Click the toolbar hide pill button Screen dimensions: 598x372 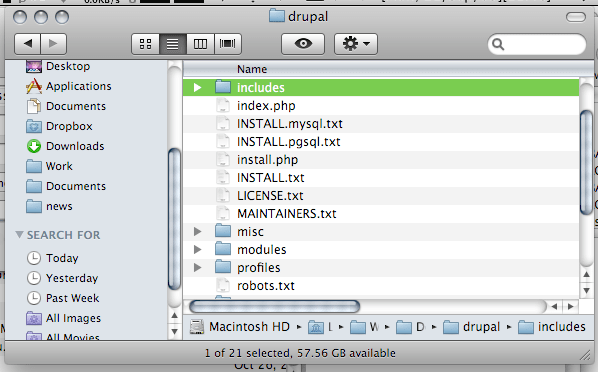click(x=575, y=17)
